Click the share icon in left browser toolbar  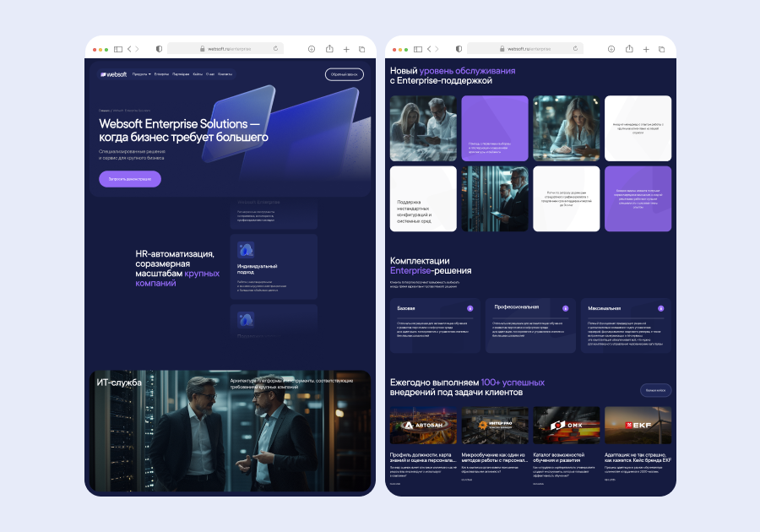(x=330, y=49)
